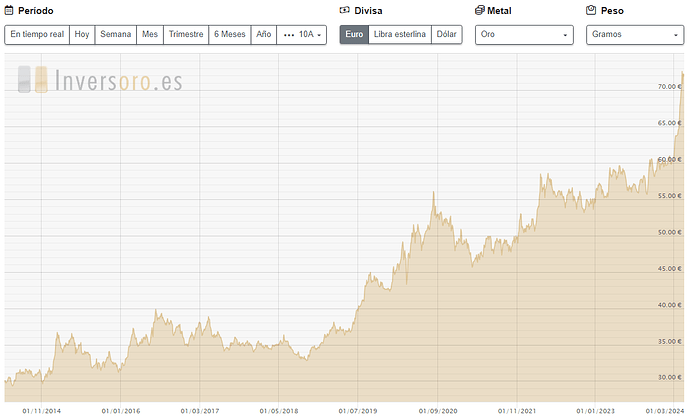The image size is (690, 419).
Task: Click the weight icon next to Peso
Action: coord(591,10)
